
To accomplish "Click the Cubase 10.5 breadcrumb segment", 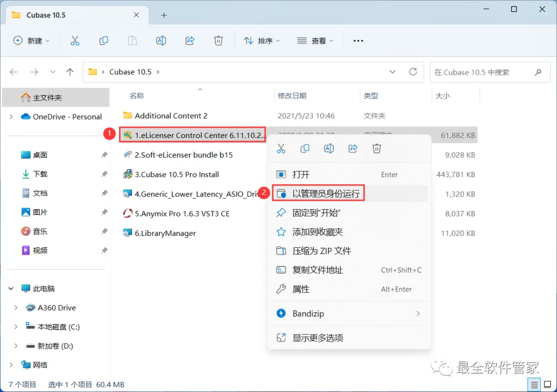I will [x=130, y=72].
